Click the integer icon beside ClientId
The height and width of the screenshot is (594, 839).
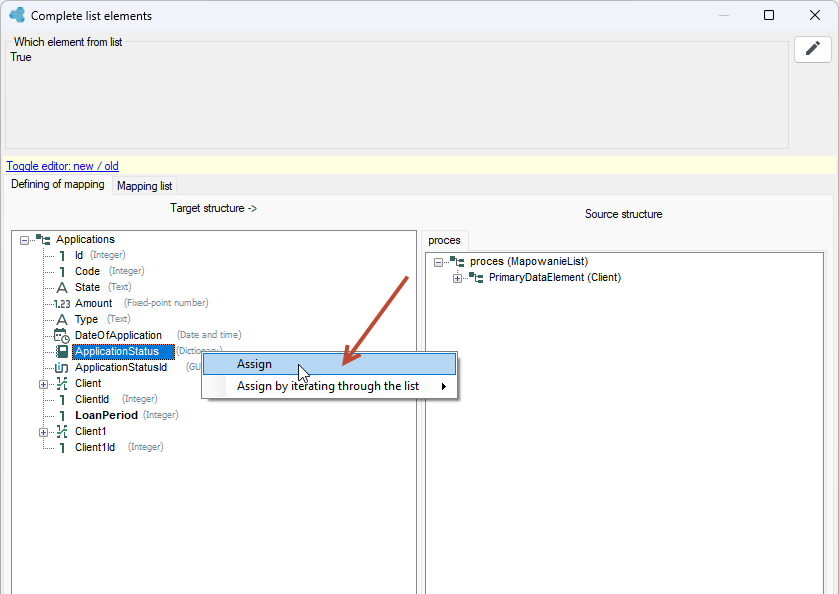(x=62, y=399)
